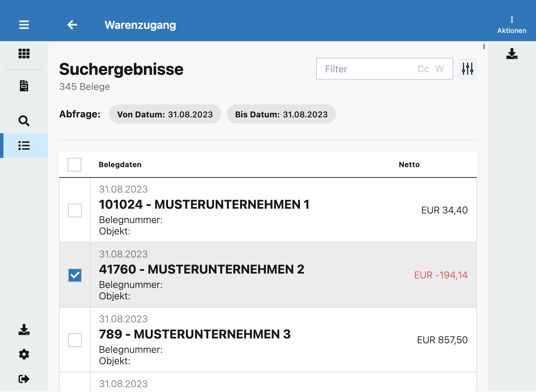Screen dimensions: 536x392
Task: Check the box for Musterunternehmen 1
Action: pos(75,210)
